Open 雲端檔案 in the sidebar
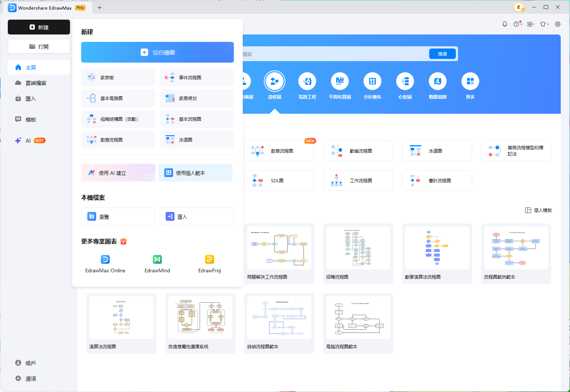 (39, 83)
